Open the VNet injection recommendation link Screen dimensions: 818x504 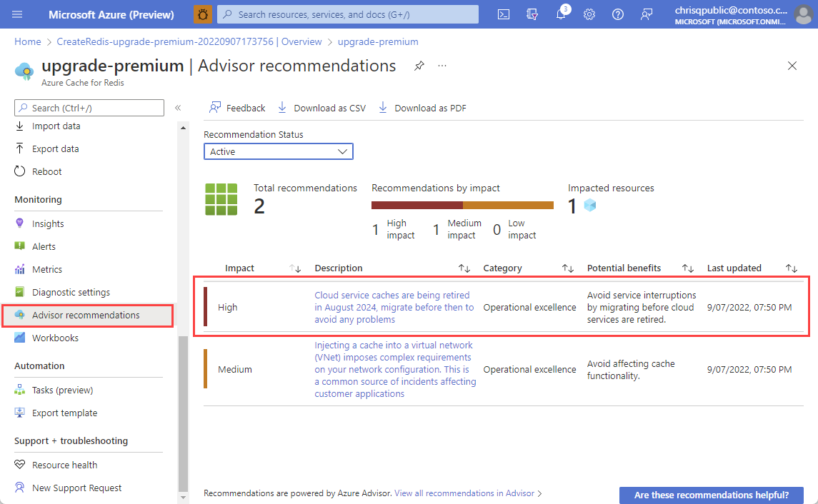pyautogui.click(x=395, y=370)
